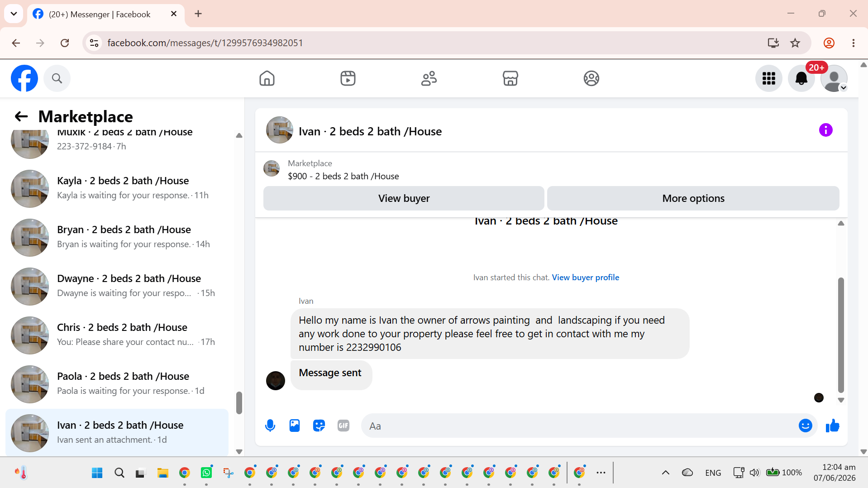
Task: Send a thumbs-up like
Action: pos(833,426)
